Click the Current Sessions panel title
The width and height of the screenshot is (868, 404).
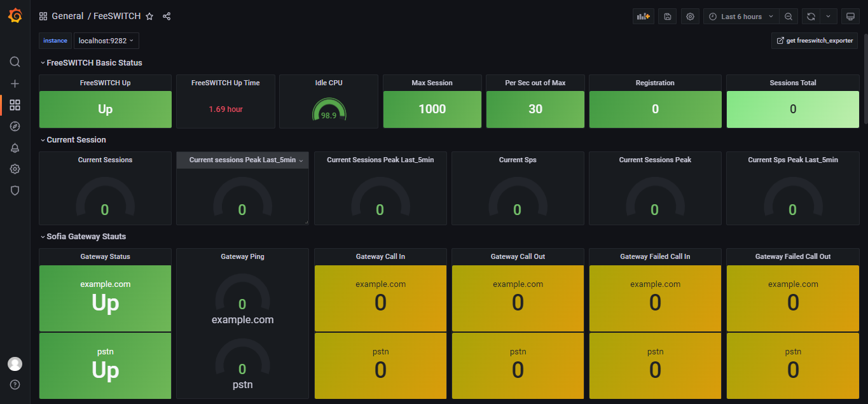pyautogui.click(x=106, y=160)
